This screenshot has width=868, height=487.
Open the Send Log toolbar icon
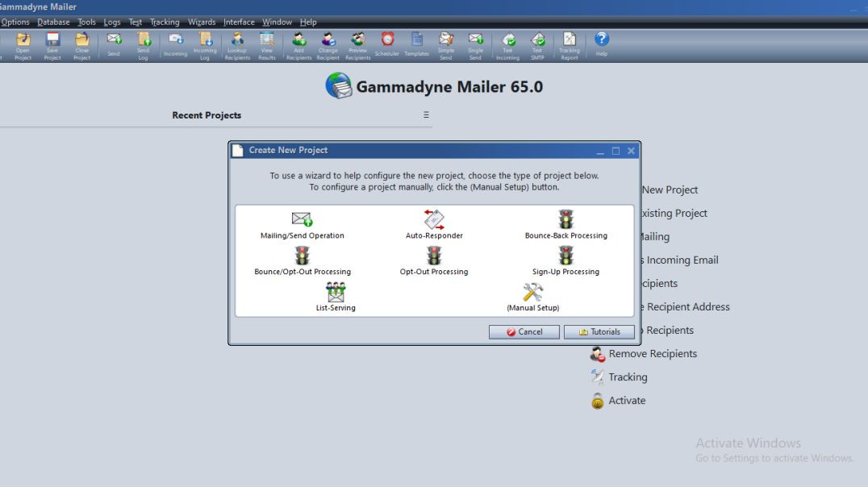144,45
